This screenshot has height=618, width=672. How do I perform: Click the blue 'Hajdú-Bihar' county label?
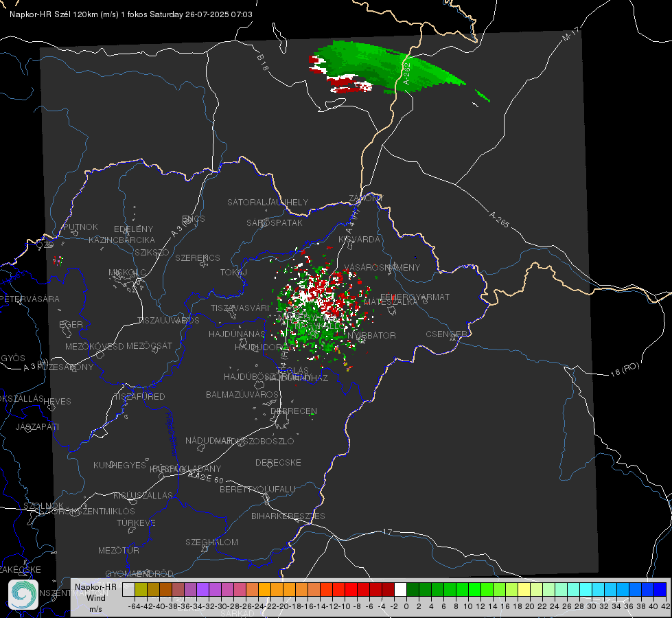(x=171, y=434)
